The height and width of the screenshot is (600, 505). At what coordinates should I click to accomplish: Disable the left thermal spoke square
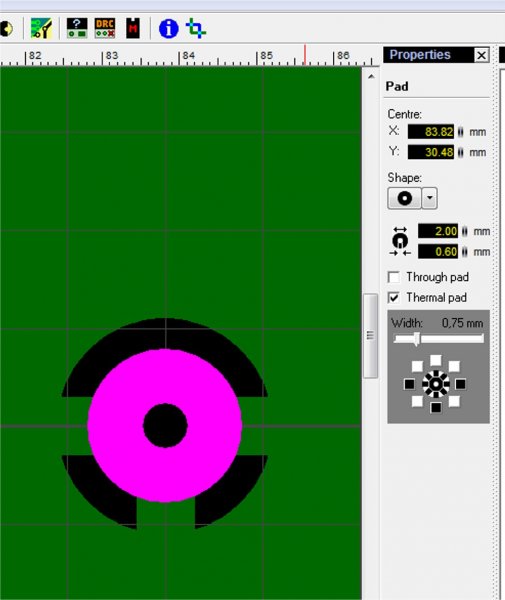(x=409, y=384)
